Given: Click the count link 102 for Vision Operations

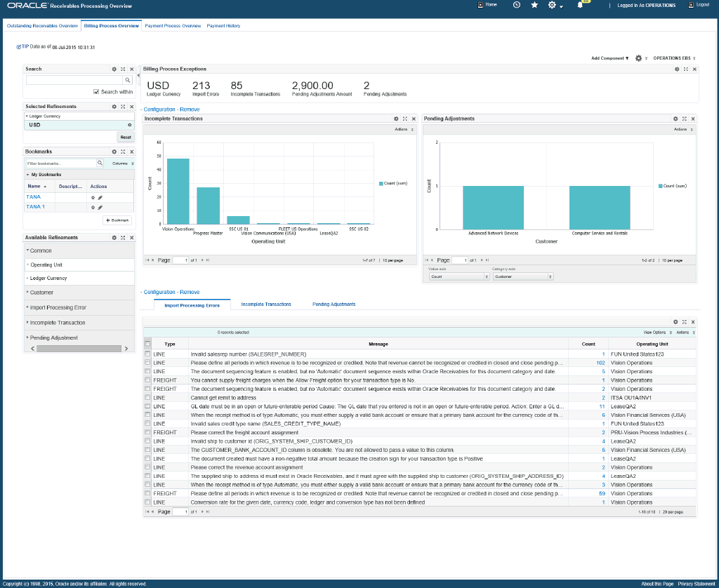Looking at the screenshot, I should [600, 363].
